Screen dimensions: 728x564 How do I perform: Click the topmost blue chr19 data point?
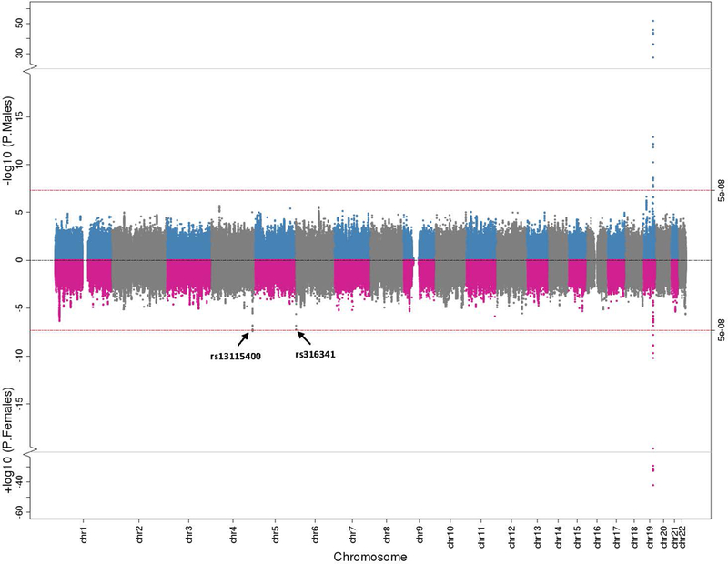652,21
